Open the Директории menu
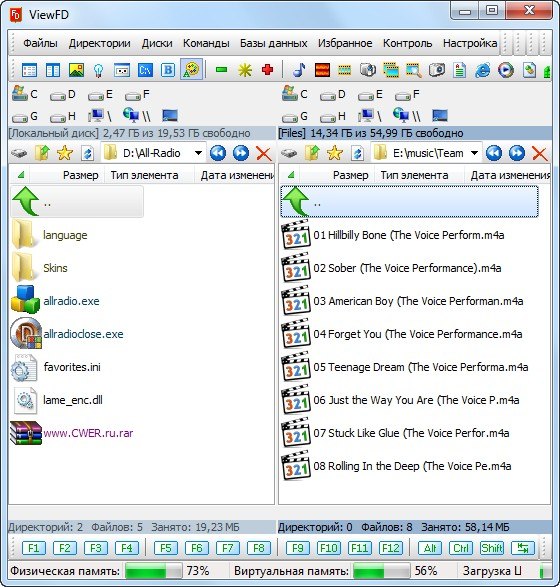This screenshot has height=587, width=560. [x=100, y=43]
